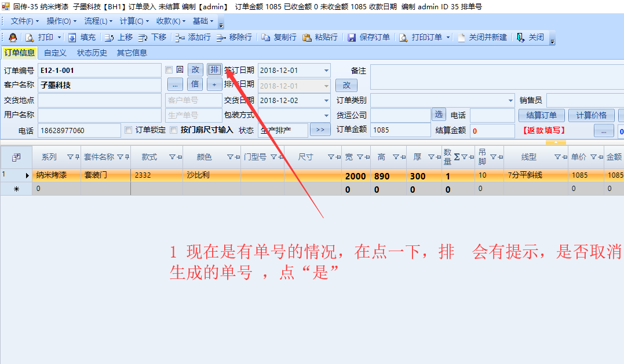Click the 结算订单 button

pos(541,115)
